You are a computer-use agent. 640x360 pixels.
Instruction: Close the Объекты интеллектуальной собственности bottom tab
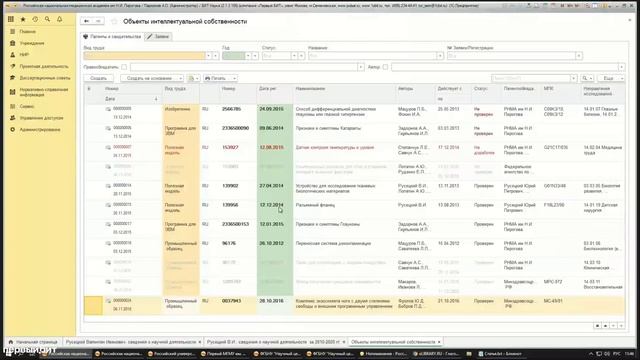tap(439, 342)
